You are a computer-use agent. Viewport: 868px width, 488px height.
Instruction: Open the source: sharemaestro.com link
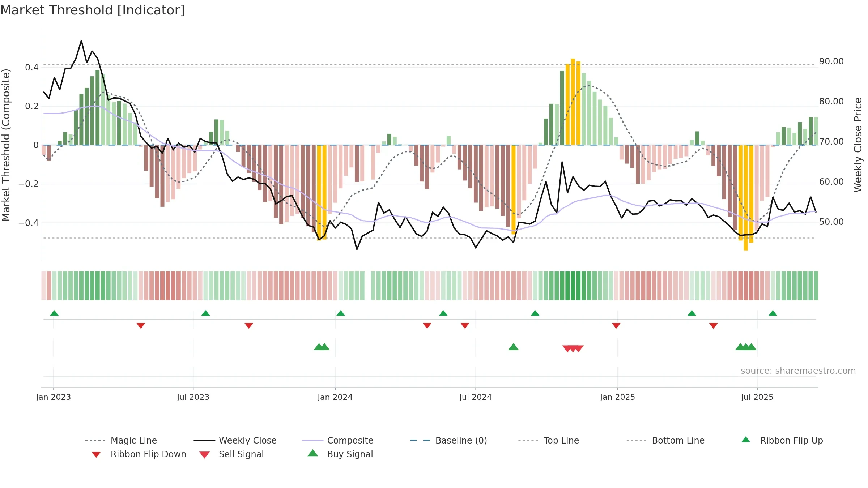[x=798, y=371]
